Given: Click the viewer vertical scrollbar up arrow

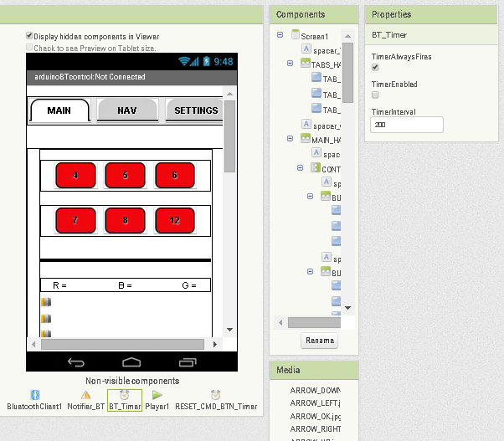Looking at the screenshot, I should click(229, 94).
